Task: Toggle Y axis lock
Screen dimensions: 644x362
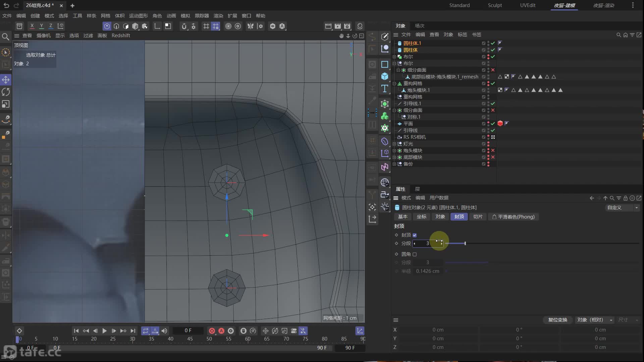Action: pos(41,26)
